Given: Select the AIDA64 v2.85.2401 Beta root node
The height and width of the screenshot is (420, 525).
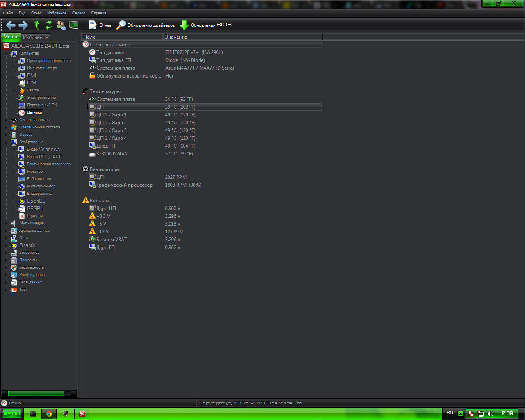Looking at the screenshot, I should (x=40, y=46).
